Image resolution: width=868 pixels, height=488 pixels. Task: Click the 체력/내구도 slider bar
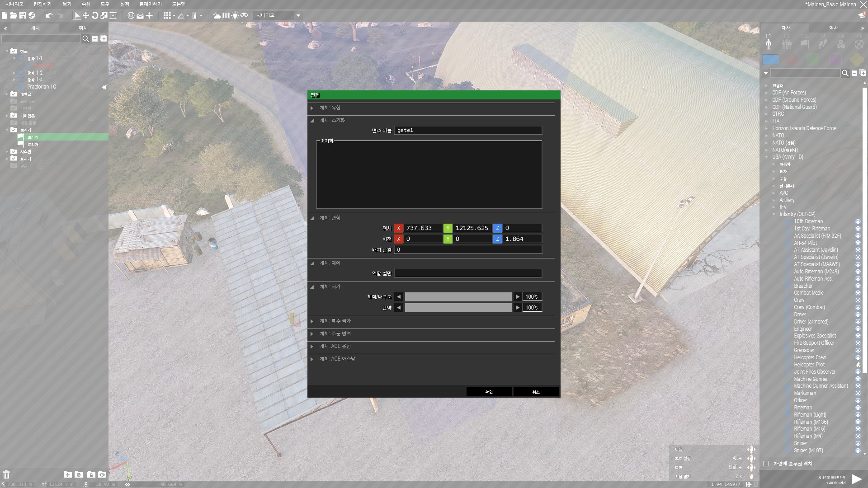[x=458, y=297]
